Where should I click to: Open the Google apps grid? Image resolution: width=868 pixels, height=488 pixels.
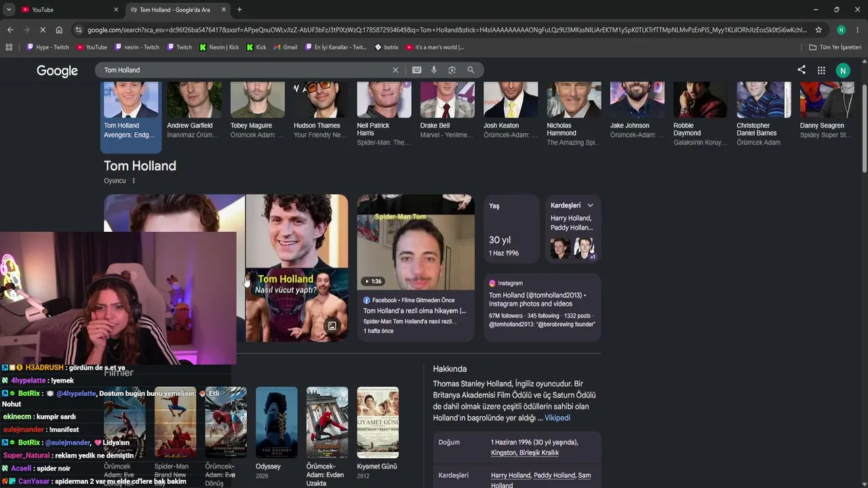(821, 70)
